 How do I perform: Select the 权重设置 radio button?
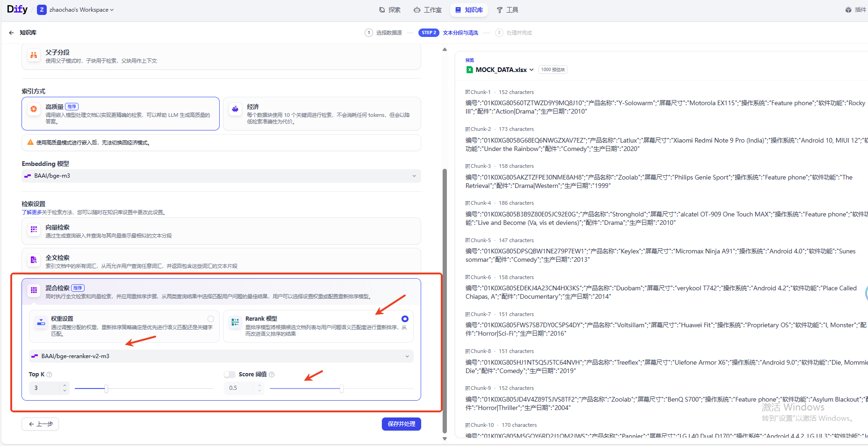coord(211,319)
